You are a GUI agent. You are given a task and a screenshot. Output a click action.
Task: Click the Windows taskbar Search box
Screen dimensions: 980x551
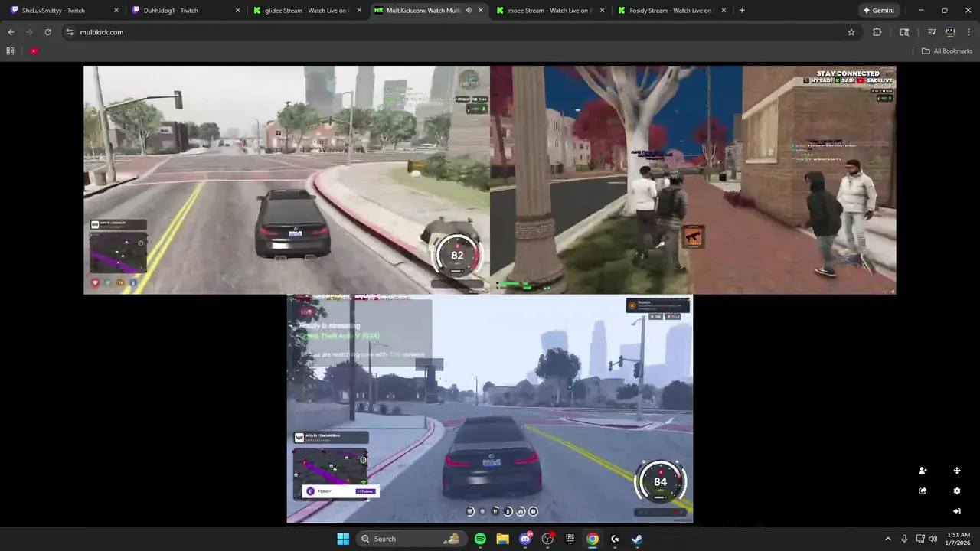coord(411,539)
